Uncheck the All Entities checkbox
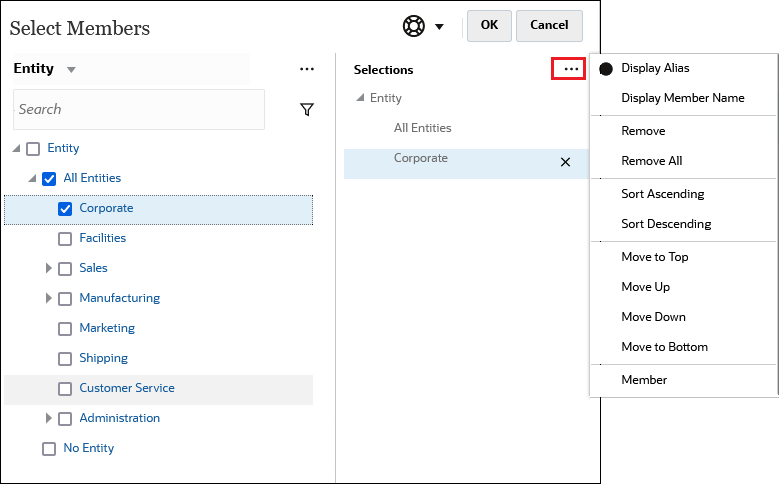Image resolution: width=779 pixels, height=484 pixels. [x=49, y=179]
